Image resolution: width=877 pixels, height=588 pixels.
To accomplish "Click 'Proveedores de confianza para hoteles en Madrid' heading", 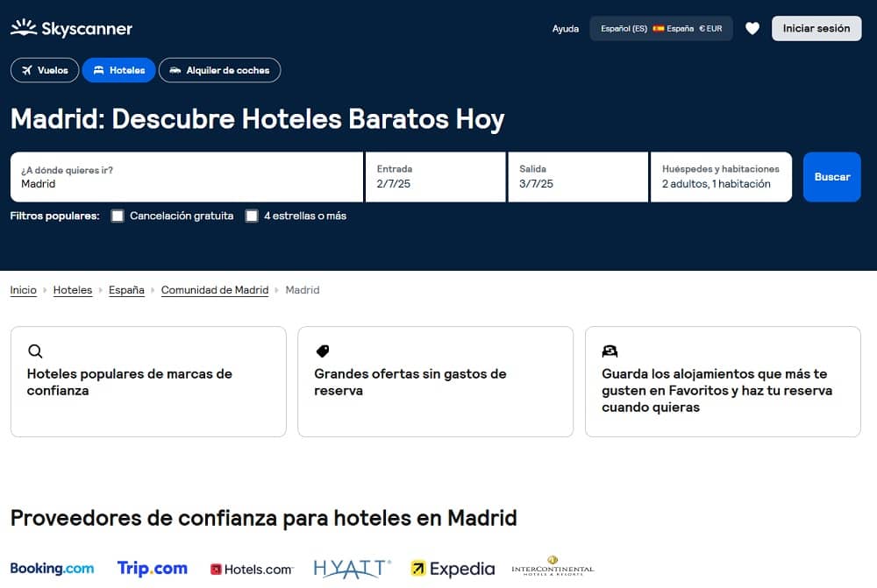I will (263, 518).
